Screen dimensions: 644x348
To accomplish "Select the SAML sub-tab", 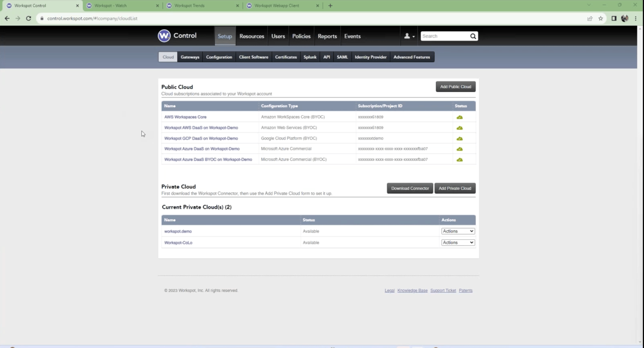I will pyautogui.click(x=342, y=57).
